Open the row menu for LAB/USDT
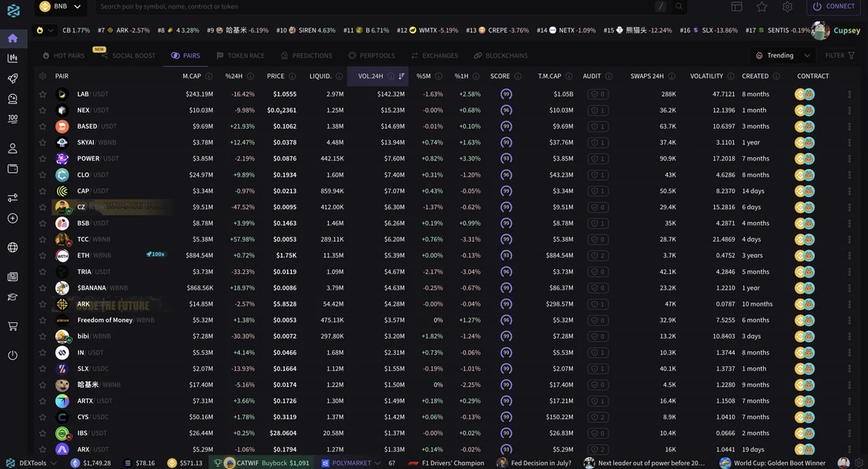868x469 pixels. pyautogui.click(x=849, y=94)
